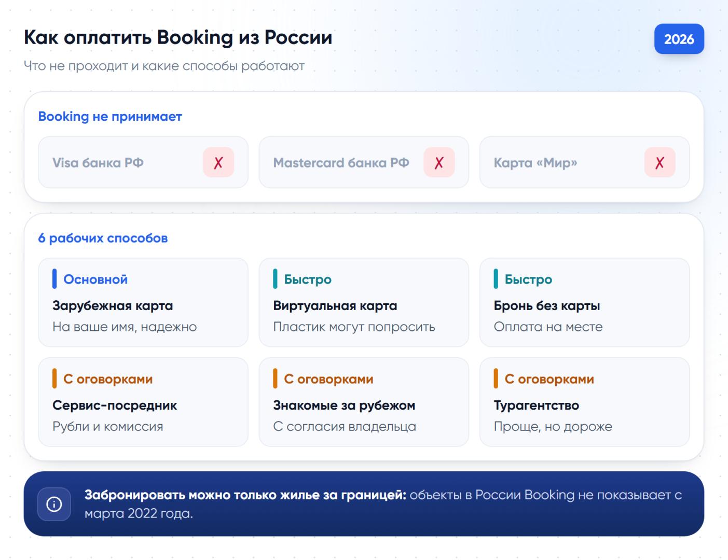Click the Быстро label above Виртуальная карта
728x560 pixels.
[308, 279]
